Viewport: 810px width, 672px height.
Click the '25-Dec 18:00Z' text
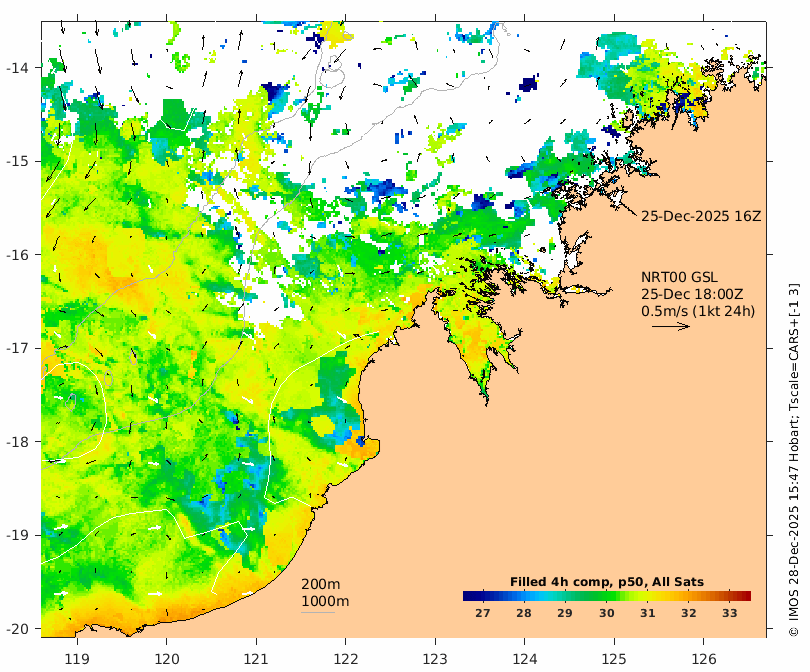(692, 294)
